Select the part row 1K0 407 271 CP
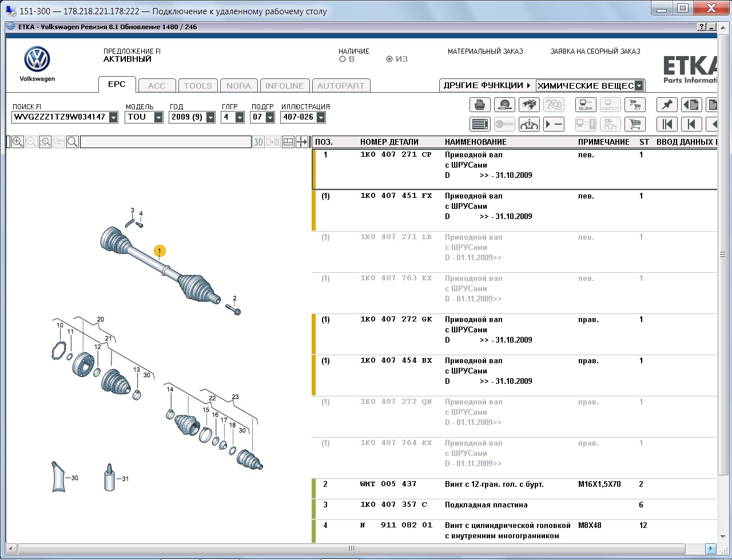The image size is (732, 560). pos(515,169)
